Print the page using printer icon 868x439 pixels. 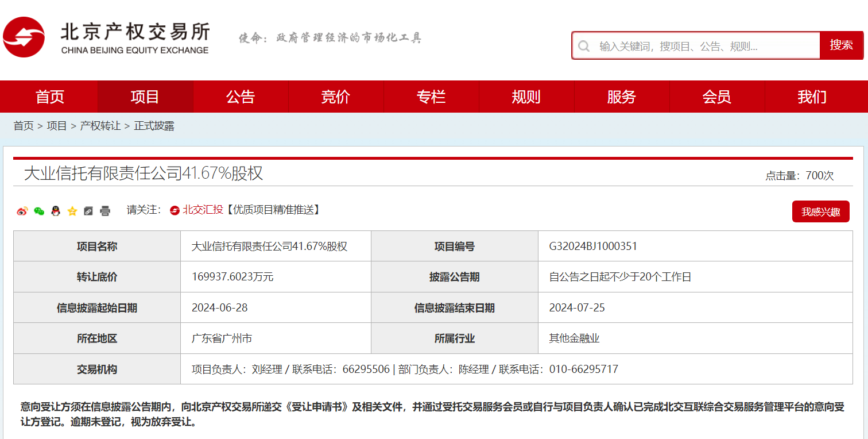coord(105,211)
